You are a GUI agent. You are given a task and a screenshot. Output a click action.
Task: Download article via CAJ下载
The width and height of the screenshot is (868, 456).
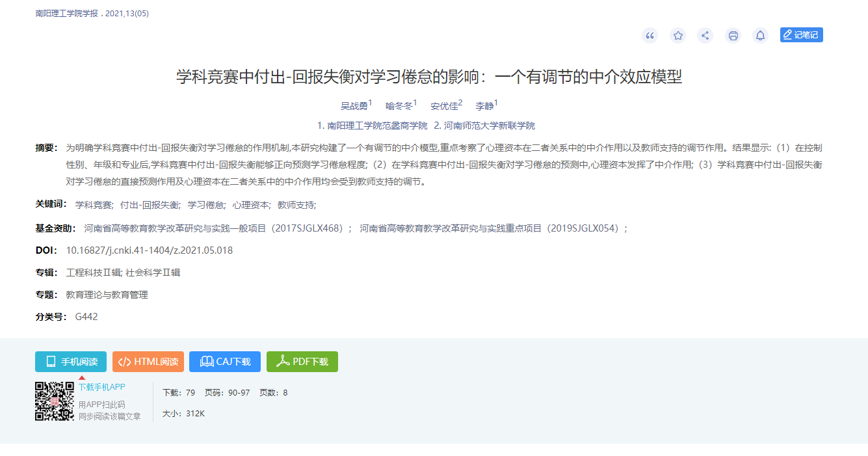tap(225, 362)
